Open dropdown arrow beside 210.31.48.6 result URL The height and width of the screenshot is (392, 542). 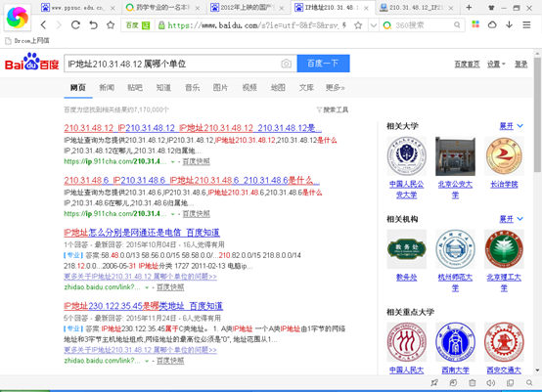(x=173, y=214)
